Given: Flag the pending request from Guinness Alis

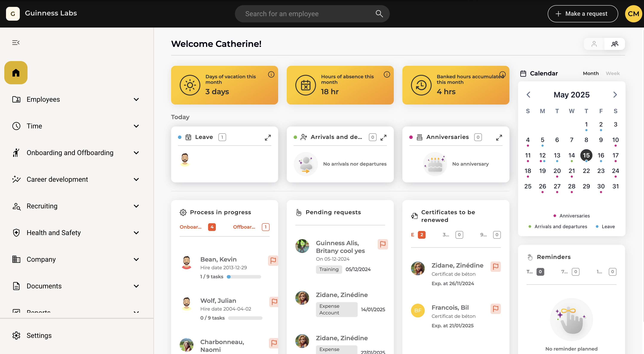Looking at the screenshot, I should [382, 244].
